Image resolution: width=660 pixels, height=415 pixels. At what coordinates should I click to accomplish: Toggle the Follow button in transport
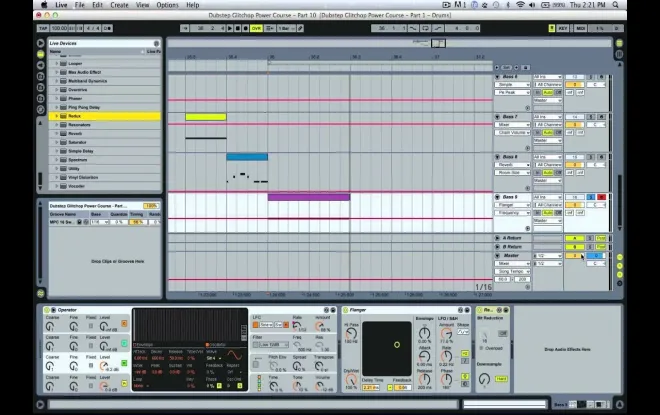click(x=184, y=28)
